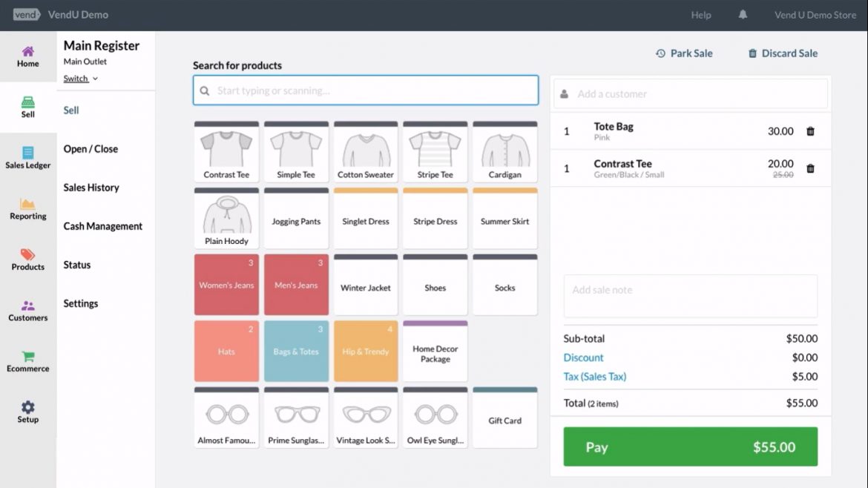
Task: Open the Home section from the sidebar
Action: point(27,56)
